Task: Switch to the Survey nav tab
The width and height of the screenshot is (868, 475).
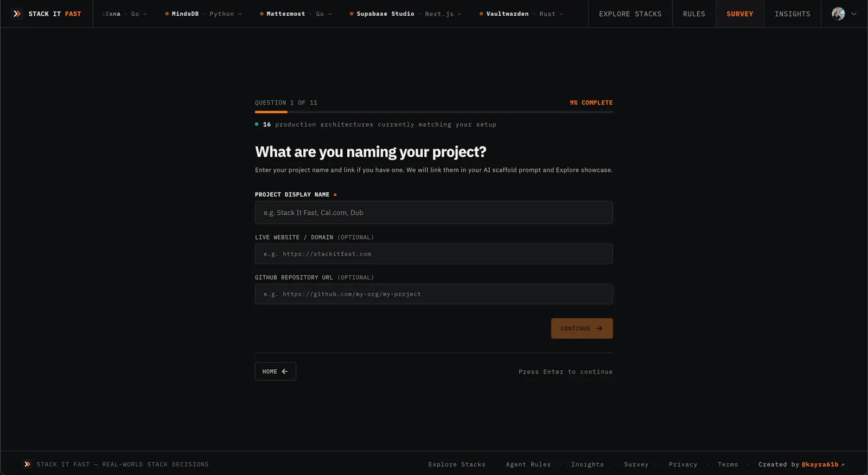Action: 739,14
